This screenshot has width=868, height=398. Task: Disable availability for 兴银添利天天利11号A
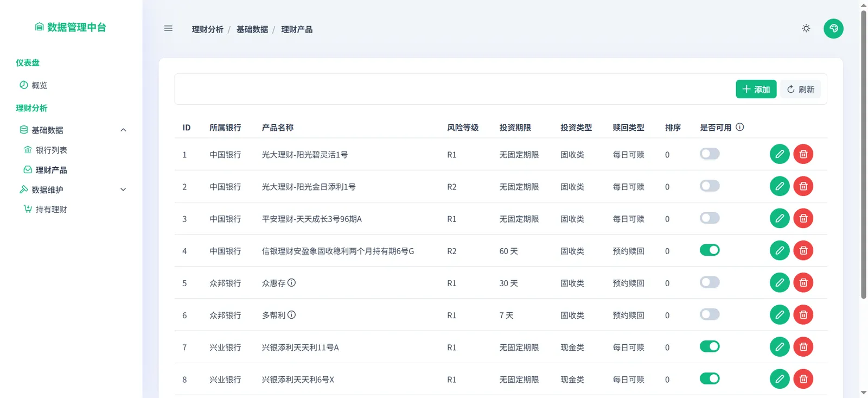710,346
